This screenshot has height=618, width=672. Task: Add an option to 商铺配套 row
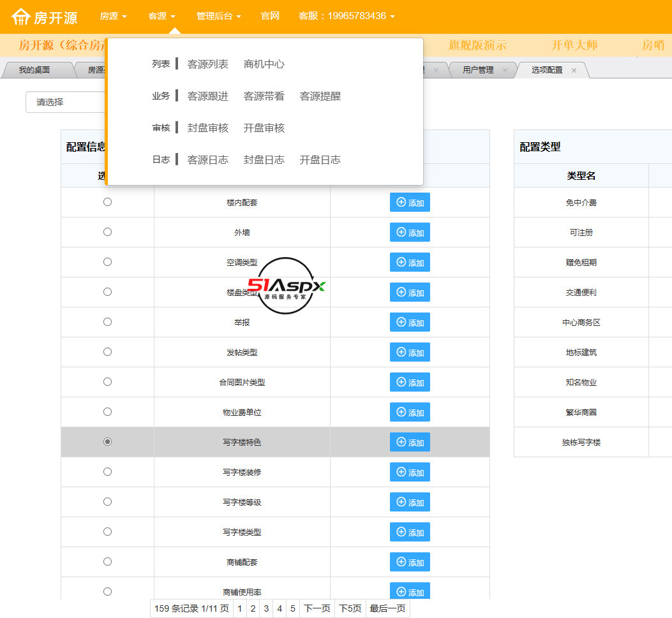pos(410,562)
